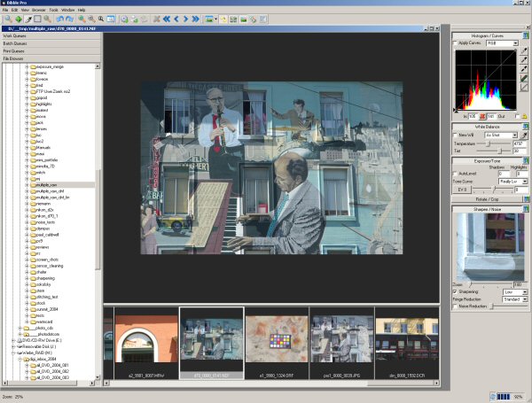The image size is (532, 403).
Task: Open the Print Queues panel
Action: pyautogui.click(x=51, y=51)
